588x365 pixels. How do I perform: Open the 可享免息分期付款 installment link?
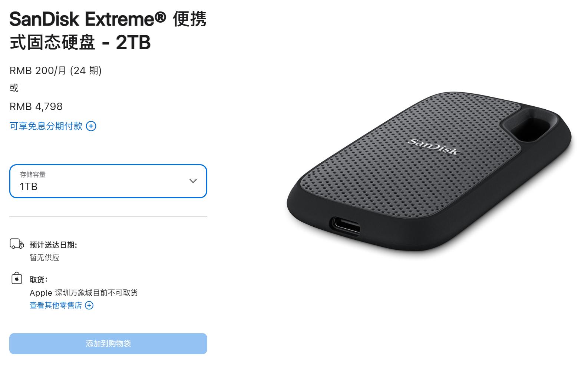pos(46,126)
